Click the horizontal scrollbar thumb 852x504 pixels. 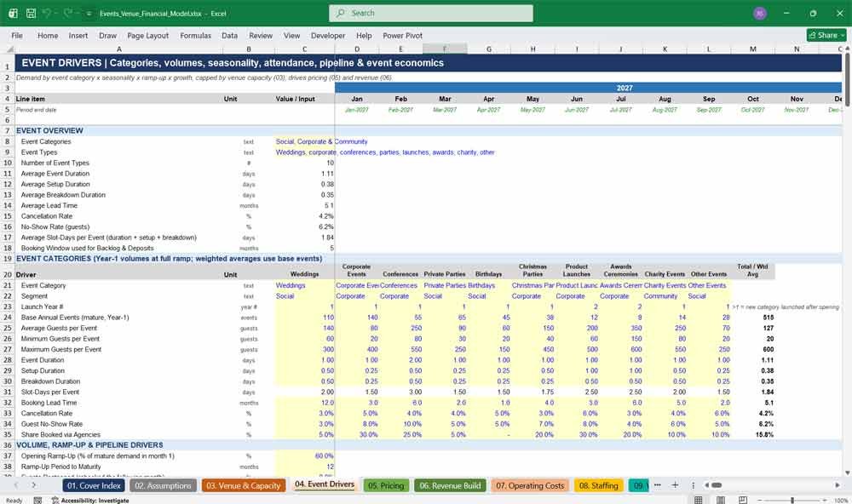717,485
